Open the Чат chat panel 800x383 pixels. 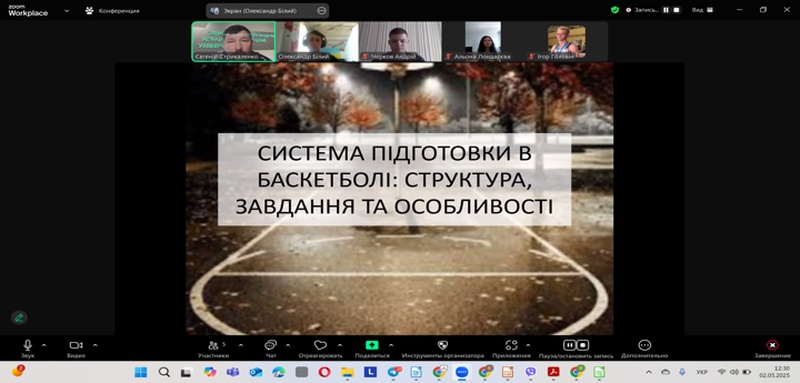click(270, 349)
